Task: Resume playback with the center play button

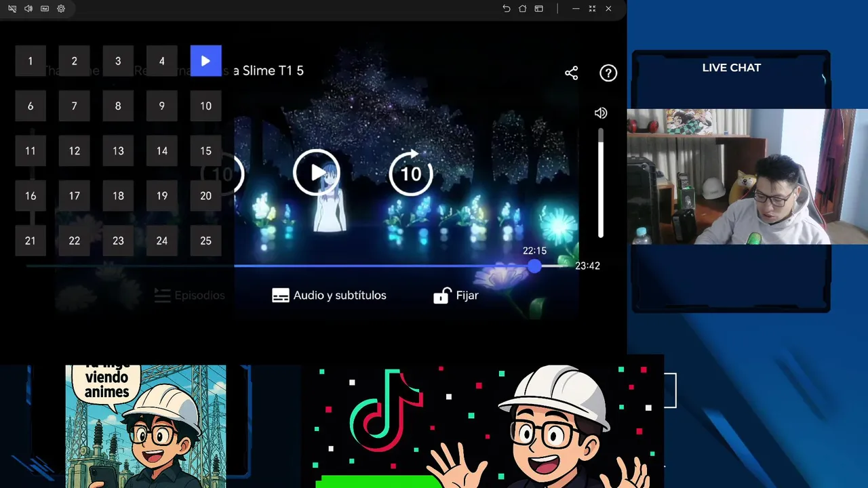Action: (x=316, y=173)
